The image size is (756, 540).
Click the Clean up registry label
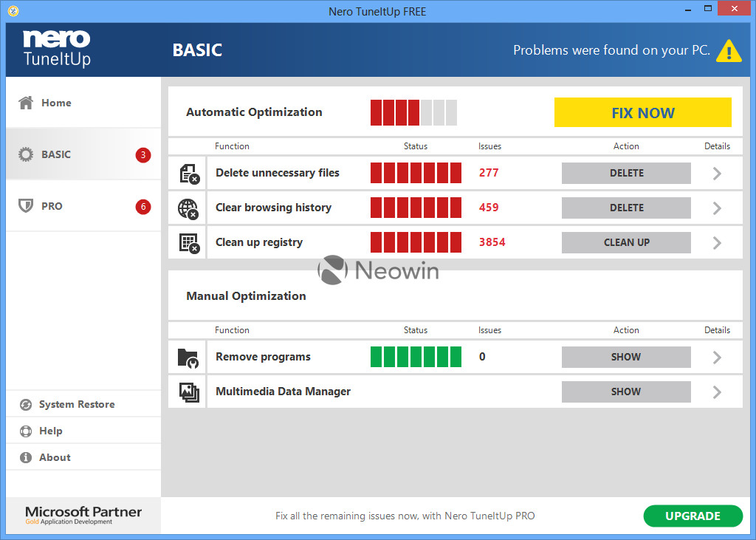pos(259,242)
